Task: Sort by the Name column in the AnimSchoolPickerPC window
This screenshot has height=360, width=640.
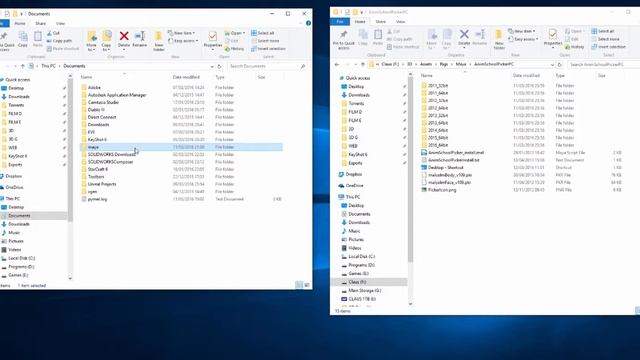Action: (427, 76)
